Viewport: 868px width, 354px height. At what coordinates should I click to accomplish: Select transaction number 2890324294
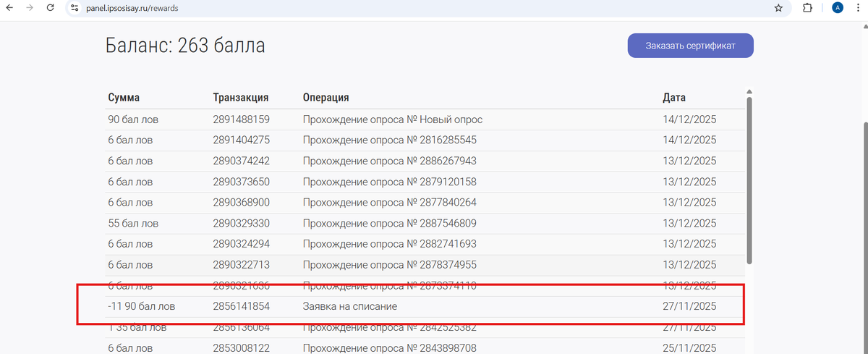pos(241,244)
